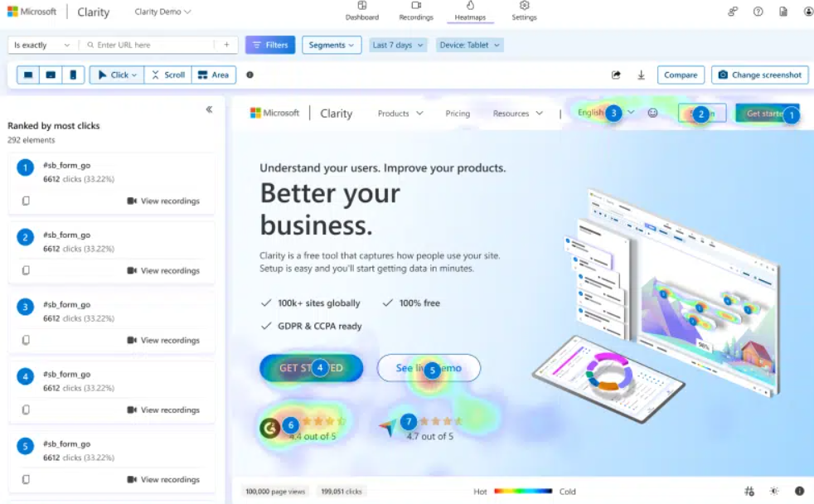Viewport: 814px width, 504px height.
Task: Click the G2 logo beside 4.4 rating
Action: pos(269,429)
